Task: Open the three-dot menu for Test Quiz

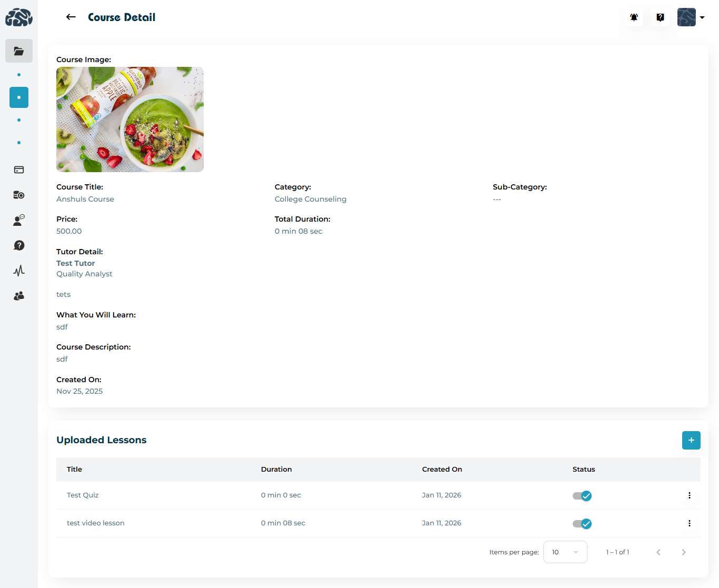Action: tap(689, 495)
